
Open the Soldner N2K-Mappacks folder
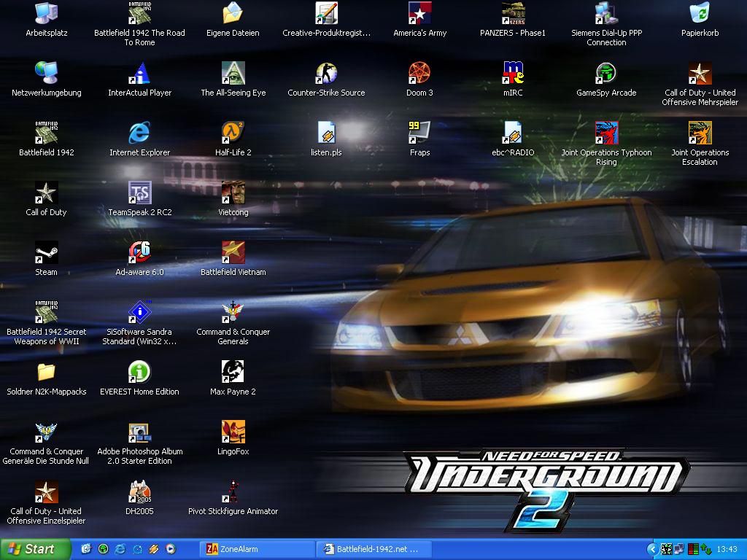[x=46, y=373]
